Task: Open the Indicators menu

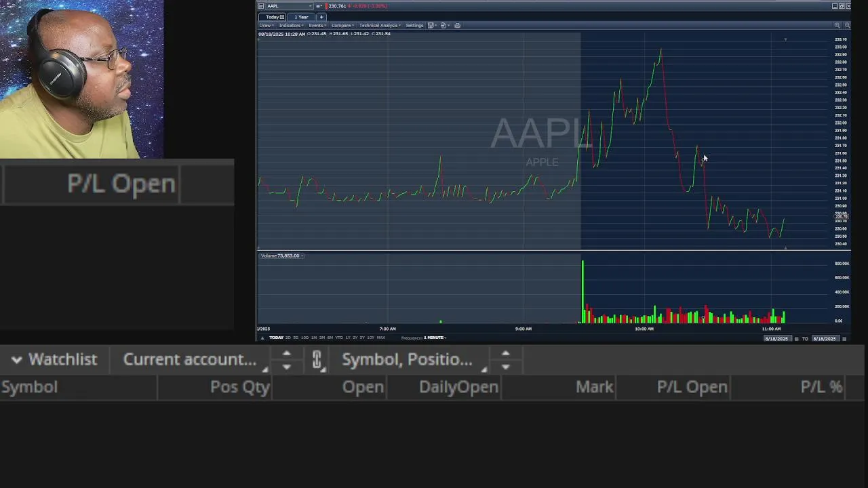Action: (292, 25)
